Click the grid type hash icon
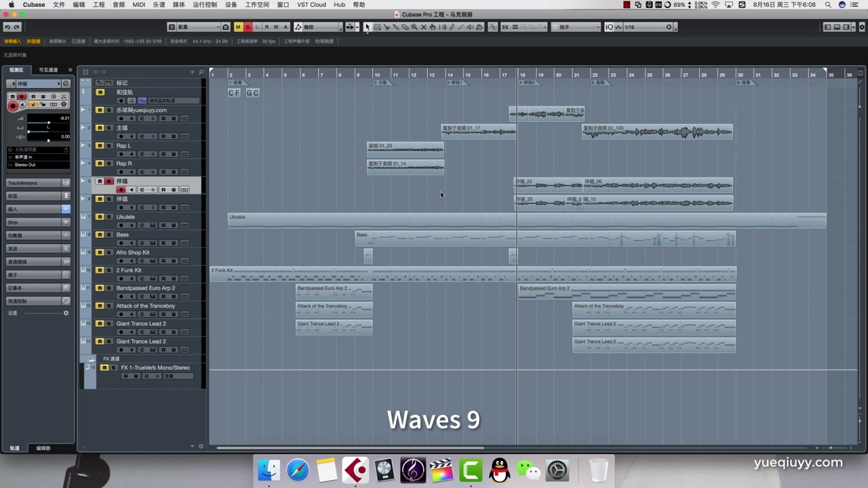The image size is (868, 488). (515, 27)
